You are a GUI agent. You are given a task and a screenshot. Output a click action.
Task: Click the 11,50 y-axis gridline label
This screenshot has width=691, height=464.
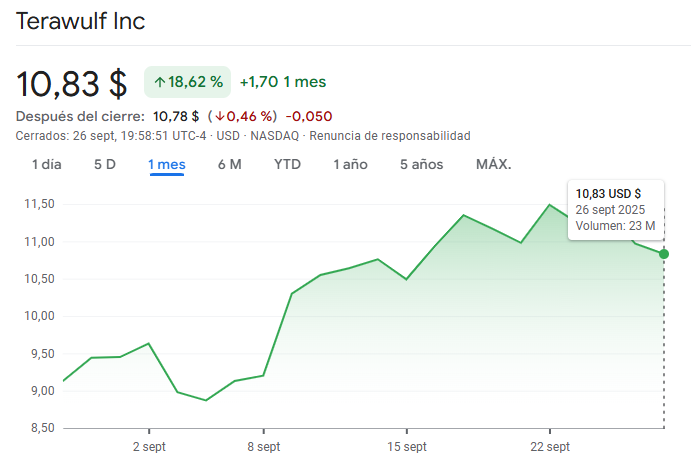(37, 204)
